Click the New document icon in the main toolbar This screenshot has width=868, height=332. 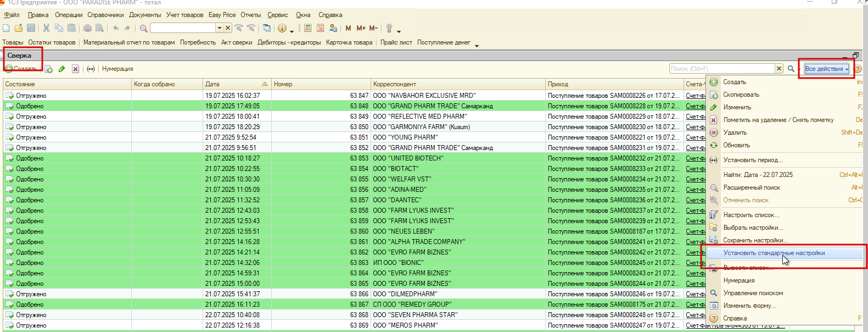coord(6,28)
